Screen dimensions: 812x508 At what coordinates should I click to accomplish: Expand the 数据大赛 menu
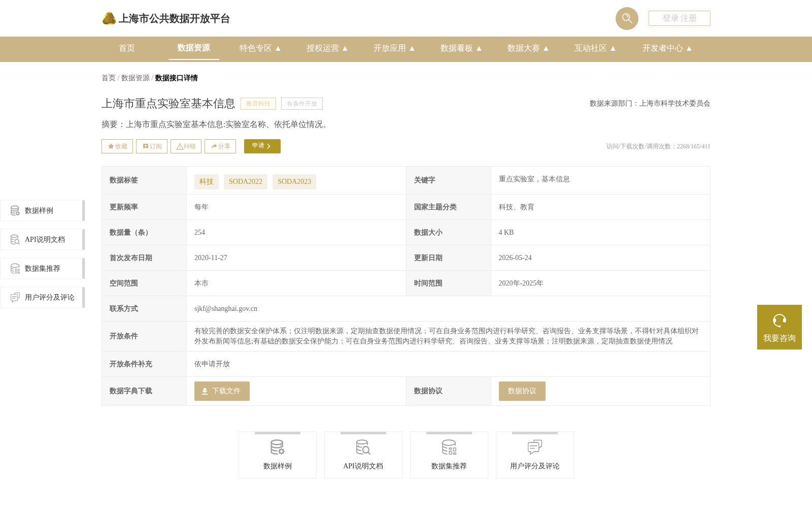tap(528, 48)
